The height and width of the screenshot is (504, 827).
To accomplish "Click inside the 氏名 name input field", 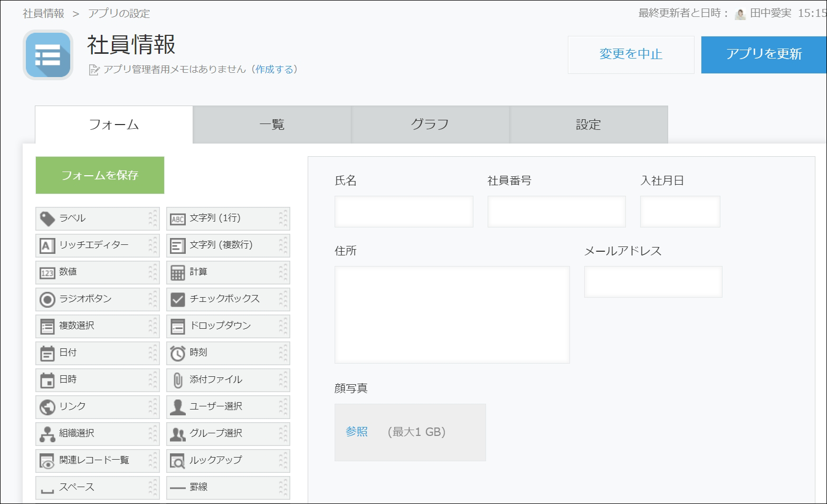I will [403, 211].
